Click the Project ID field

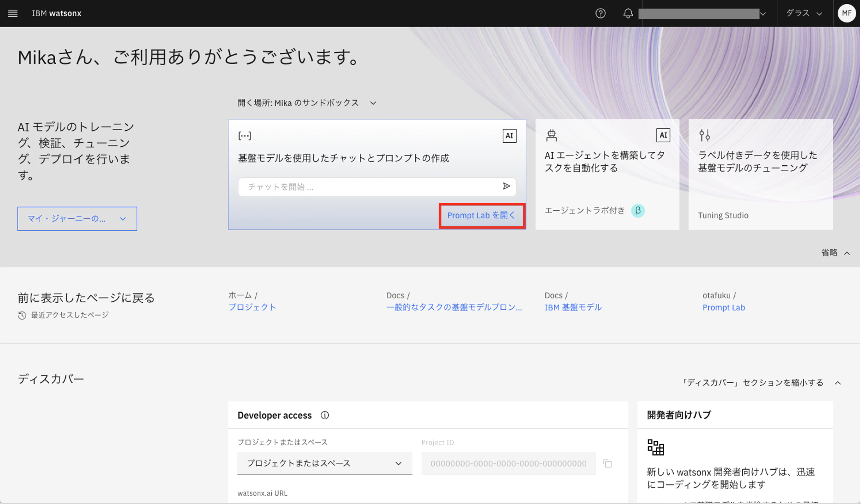coord(509,463)
